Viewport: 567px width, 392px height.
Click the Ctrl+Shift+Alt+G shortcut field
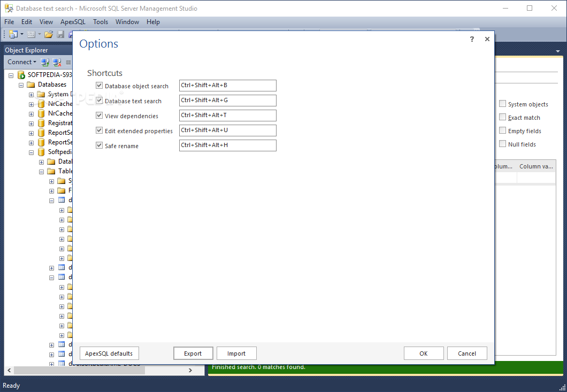[228, 100]
